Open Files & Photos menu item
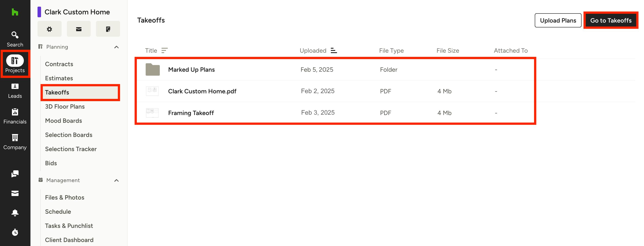Viewport: 644px width, 246px height. 64,197
